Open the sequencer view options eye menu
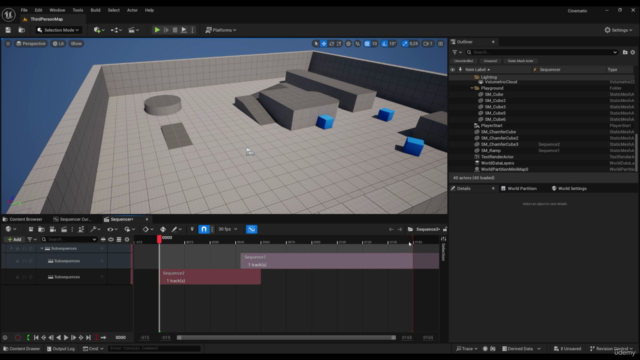The height and width of the screenshot is (360, 640). point(112,229)
